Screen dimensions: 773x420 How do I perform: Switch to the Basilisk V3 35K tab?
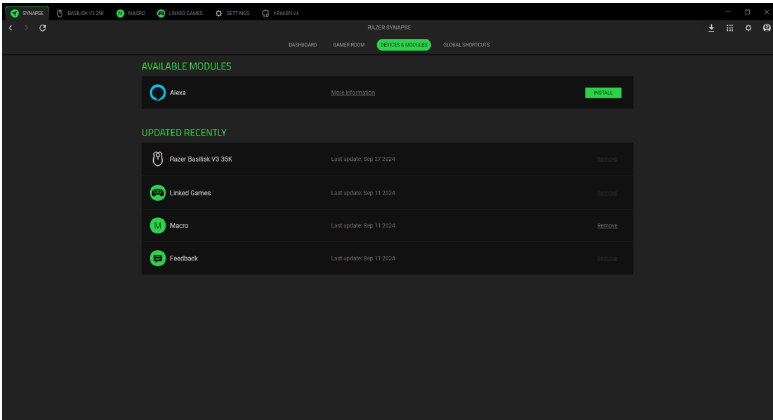[x=80, y=13]
